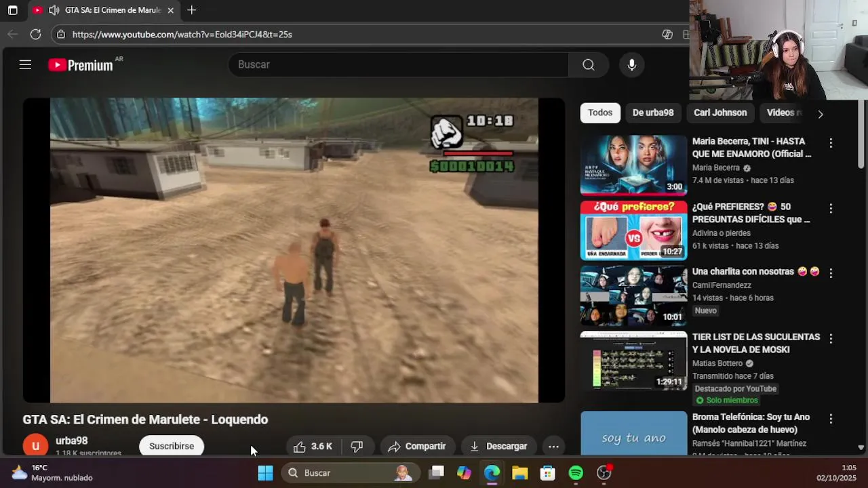Open Windows Start menu
The height and width of the screenshot is (488, 868).
click(x=265, y=473)
